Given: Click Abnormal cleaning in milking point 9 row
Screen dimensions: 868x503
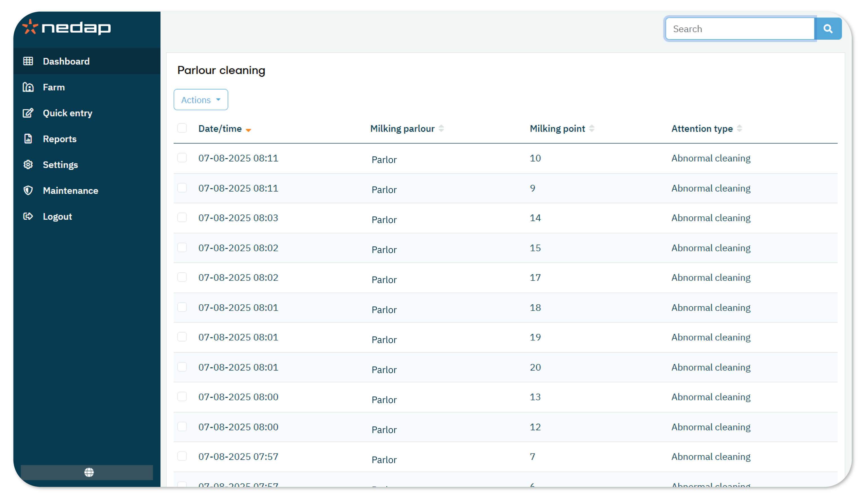Looking at the screenshot, I should pyautogui.click(x=711, y=188).
